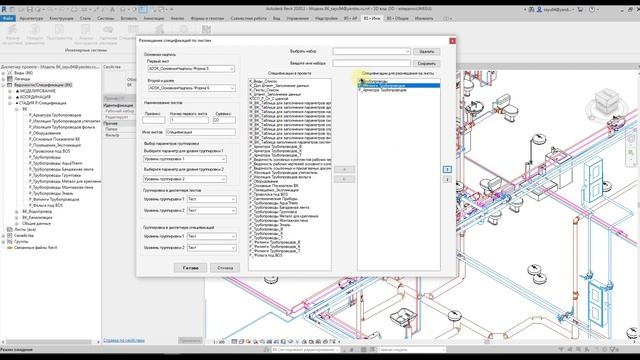Collapse the Ведомости/Спецификации (ВК) node
Image resolution: width=640 pixels, height=360 pixels.
click(3, 85)
